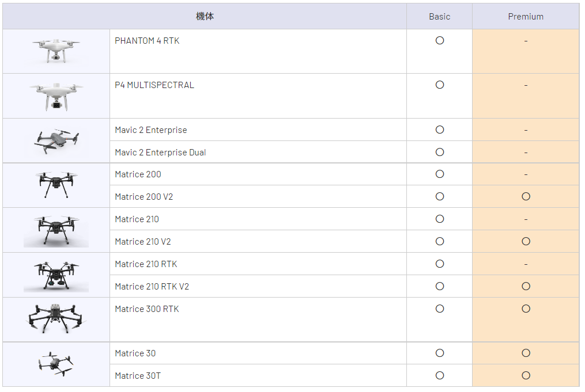Image resolution: width=585 pixels, height=392 pixels.
Task: Click Basic circle for PHANTOM 4 RTK
Action: click(x=440, y=41)
